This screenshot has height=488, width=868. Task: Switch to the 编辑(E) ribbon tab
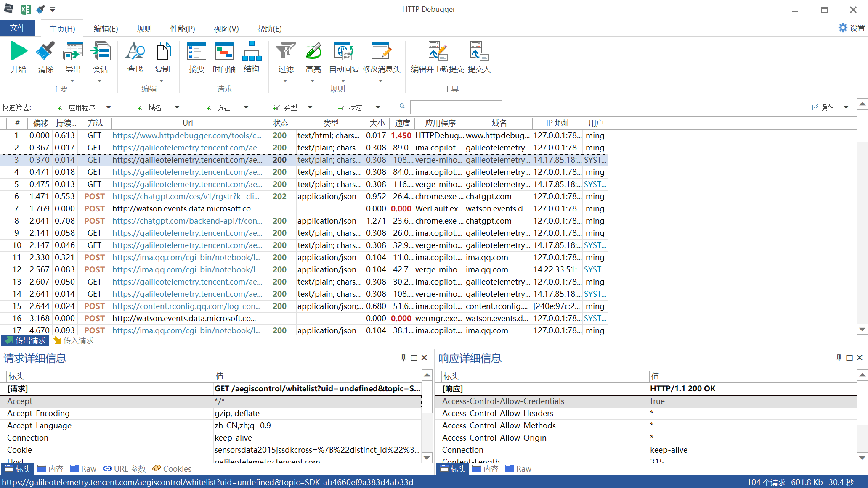106,29
